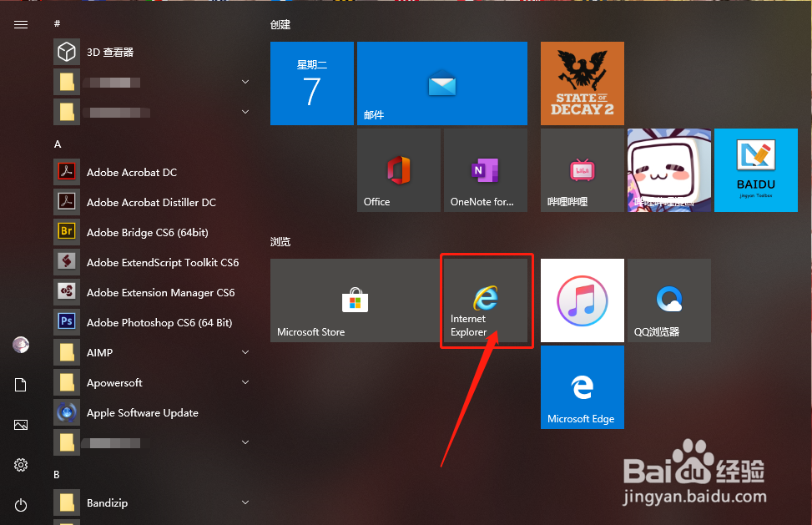Open Documents from the Start sidebar

(x=21, y=385)
